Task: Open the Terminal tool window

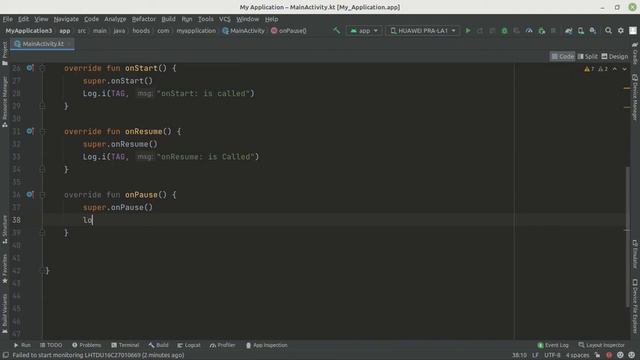Action: [125, 345]
